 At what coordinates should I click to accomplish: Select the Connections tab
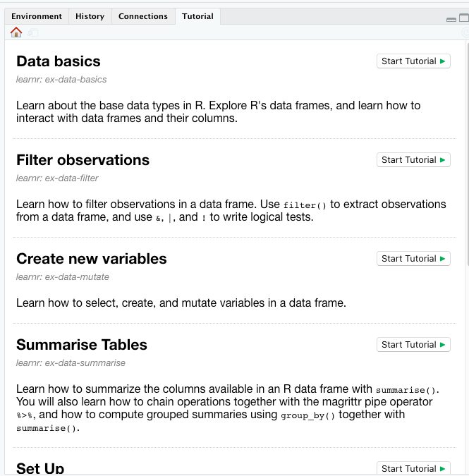pyautogui.click(x=143, y=16)
